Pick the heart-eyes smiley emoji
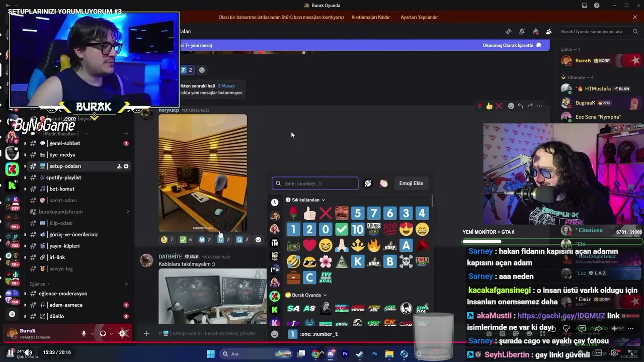The image size is (644, 362). 406,229
